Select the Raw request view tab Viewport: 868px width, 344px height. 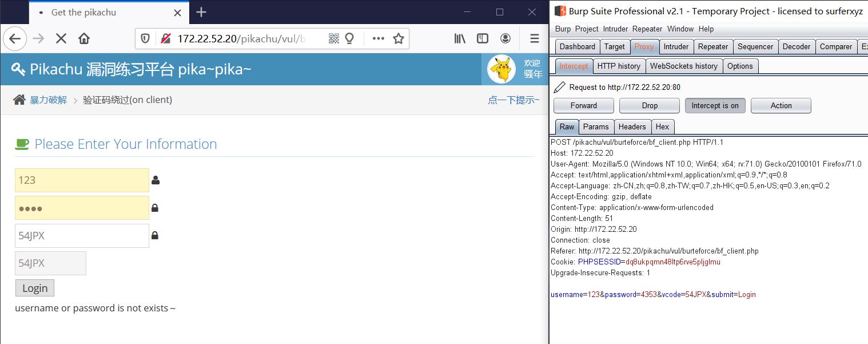tap(567, 127)
